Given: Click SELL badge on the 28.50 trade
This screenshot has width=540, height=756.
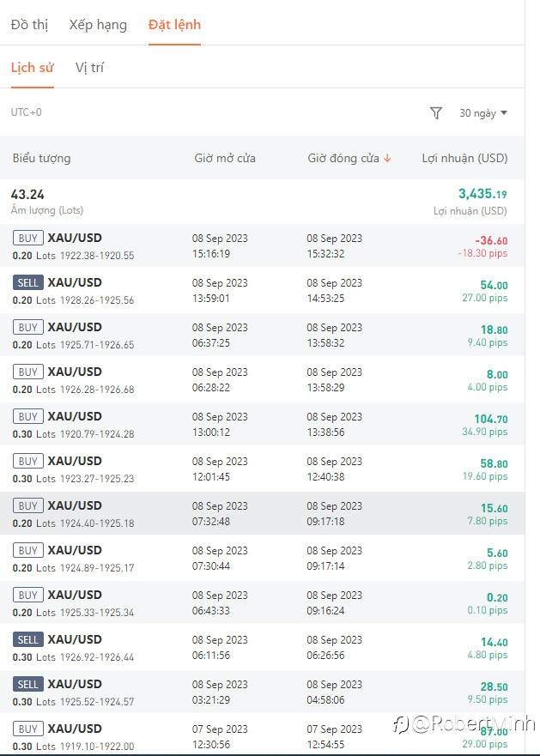Looking at the screenshot, I should (27, 684).
